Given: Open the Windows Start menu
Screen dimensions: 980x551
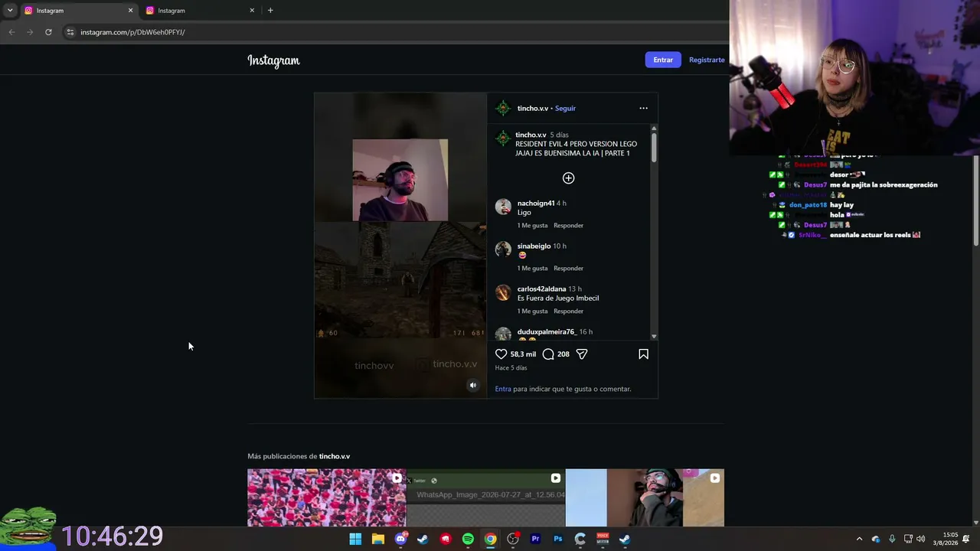Looking at the screenshot, I should click(x=355, y=539).
